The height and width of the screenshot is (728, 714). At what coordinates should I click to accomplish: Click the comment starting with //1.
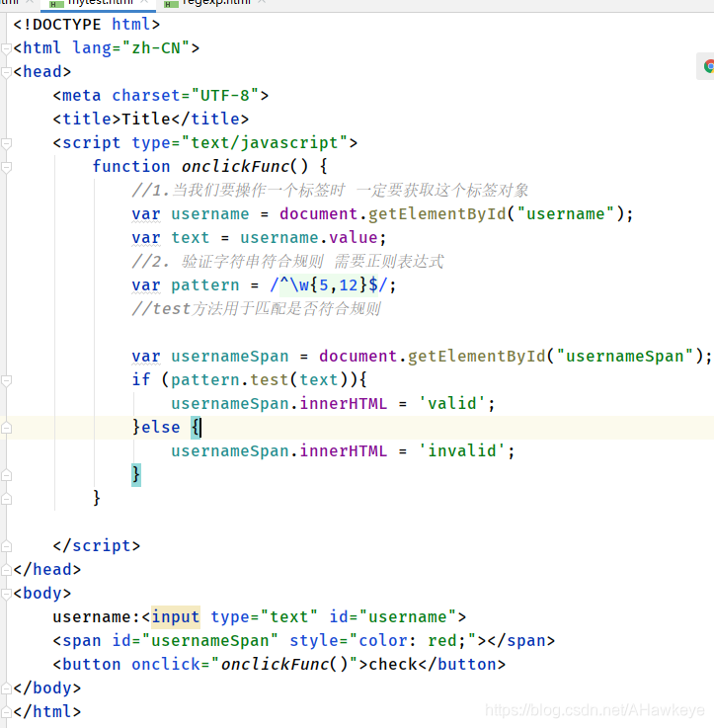click(x=330, y=190)
